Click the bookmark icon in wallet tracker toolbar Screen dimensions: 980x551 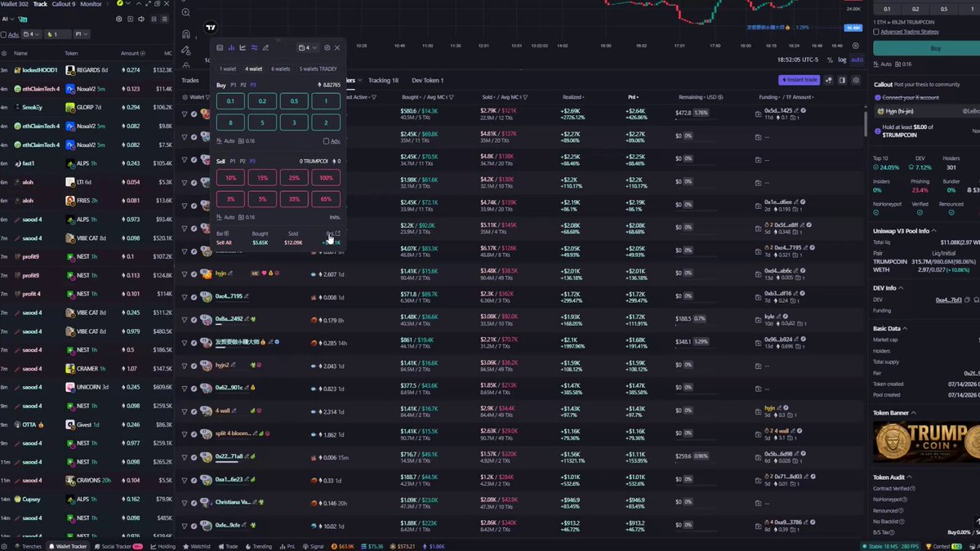click(131, 19)
